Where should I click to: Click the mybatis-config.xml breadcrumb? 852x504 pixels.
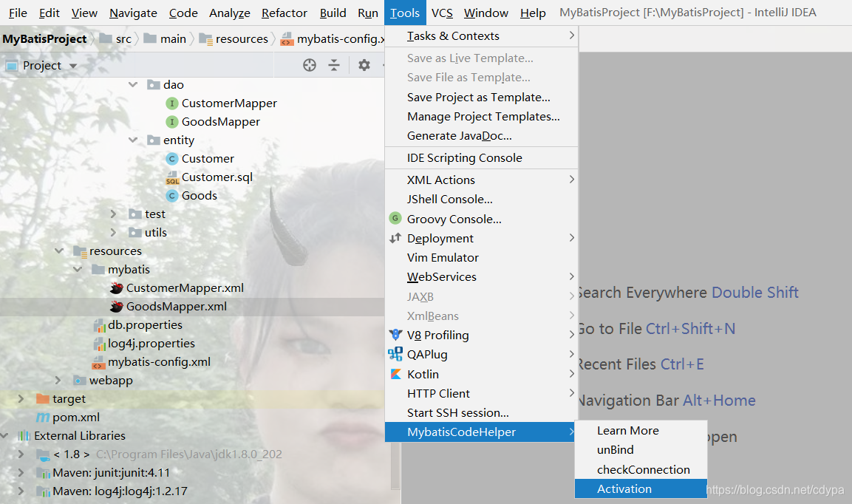pos(333,39)
